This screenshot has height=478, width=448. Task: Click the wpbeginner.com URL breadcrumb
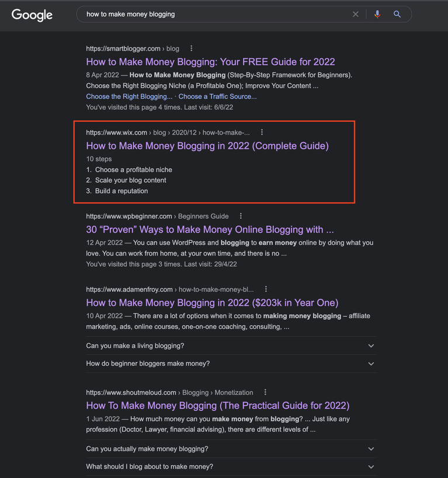(x=157, y=217)
